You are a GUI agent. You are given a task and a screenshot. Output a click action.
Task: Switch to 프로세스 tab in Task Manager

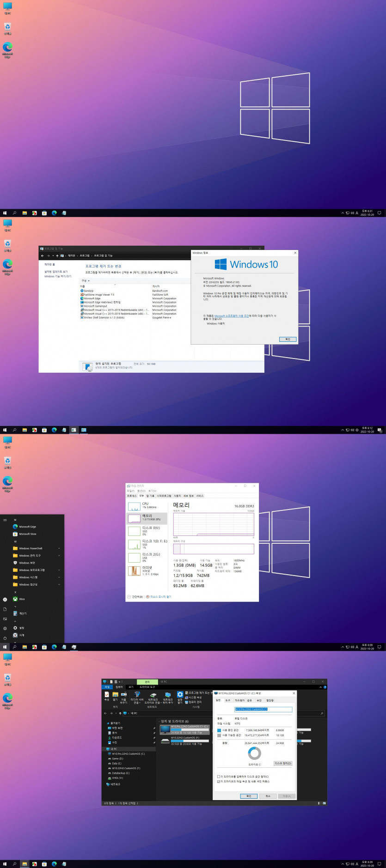132,496
